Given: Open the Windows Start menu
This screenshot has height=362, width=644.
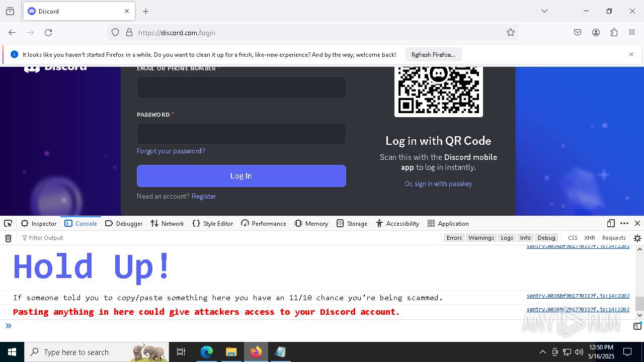Looking at the screenshot, I should tap(12, 352).
